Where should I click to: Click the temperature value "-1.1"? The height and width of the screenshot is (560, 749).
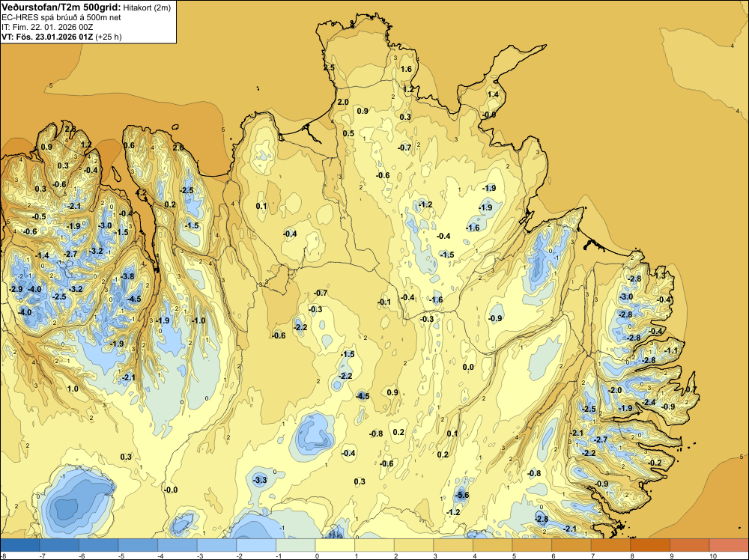(x=670, y=351)
